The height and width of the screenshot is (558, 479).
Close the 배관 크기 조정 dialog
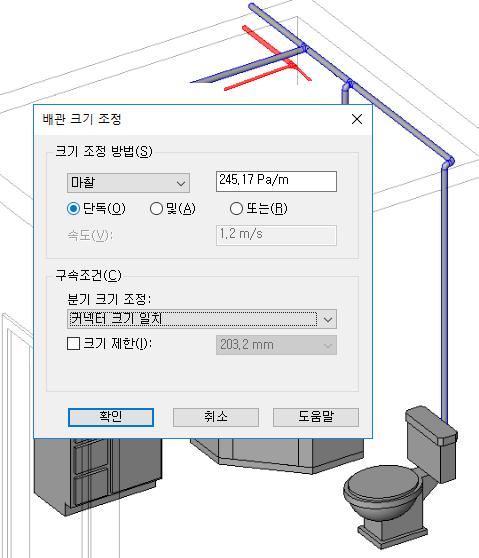(357, 119)
